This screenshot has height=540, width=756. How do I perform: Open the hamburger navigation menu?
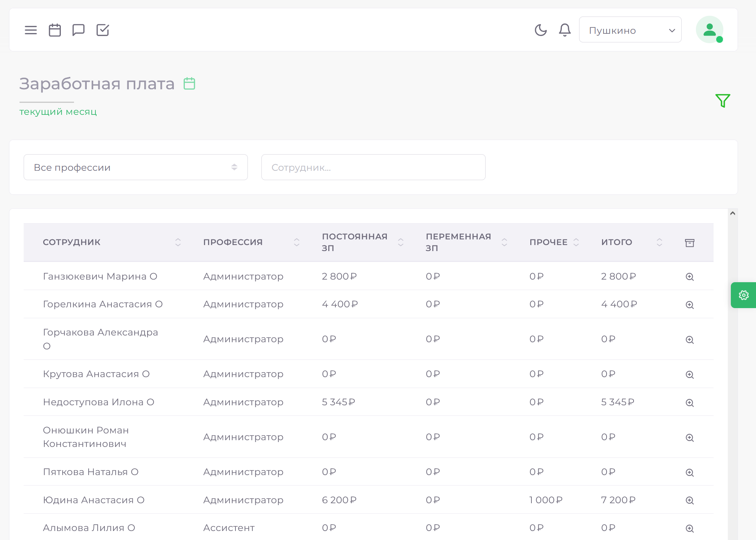click(x=31, y=30)
